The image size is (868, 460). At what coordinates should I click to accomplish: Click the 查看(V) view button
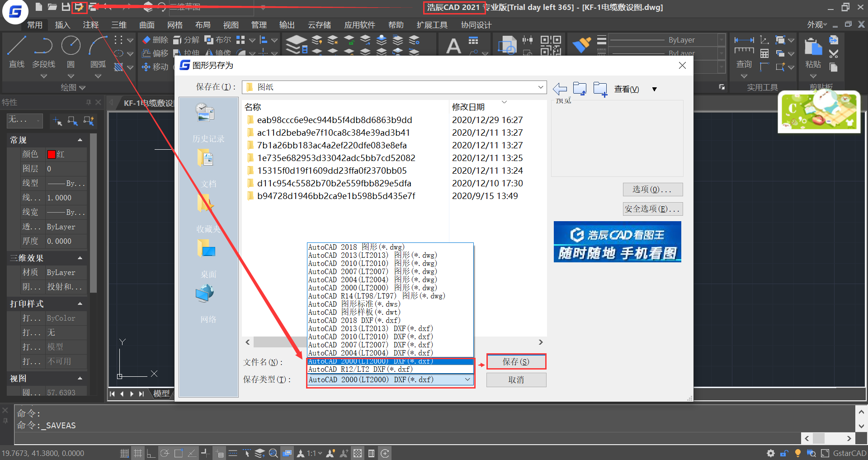[627, 89]
